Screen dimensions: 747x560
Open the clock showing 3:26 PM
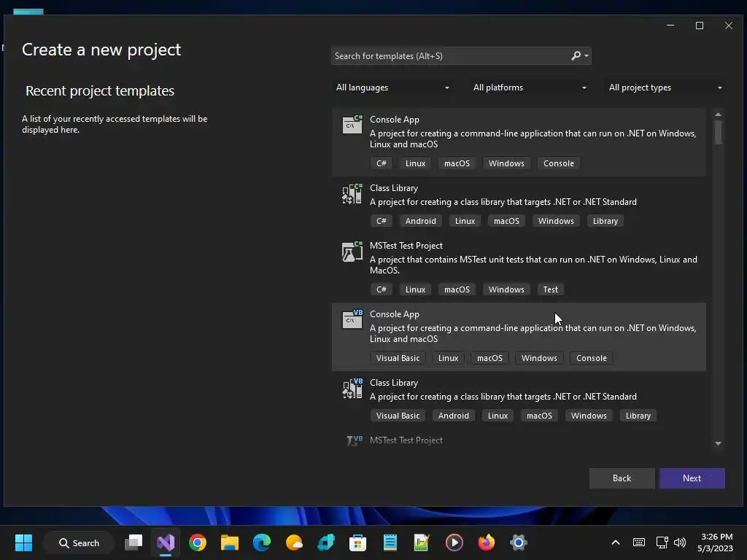pos(715,542)
